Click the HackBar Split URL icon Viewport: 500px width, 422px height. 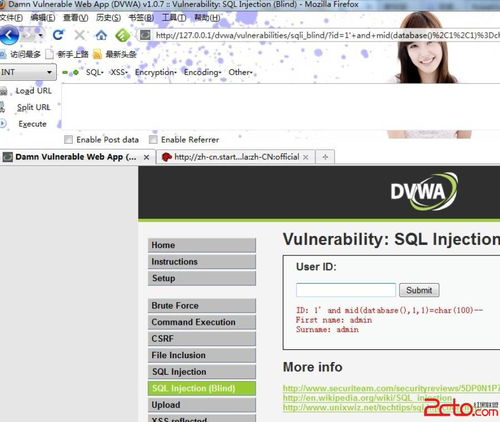tap(3, 107)
